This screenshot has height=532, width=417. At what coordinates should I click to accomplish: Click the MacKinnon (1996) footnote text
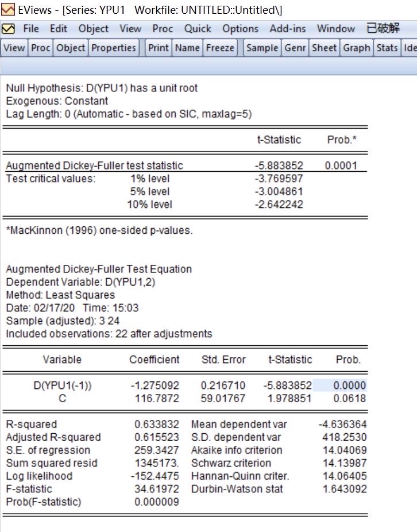click(99, 230)
